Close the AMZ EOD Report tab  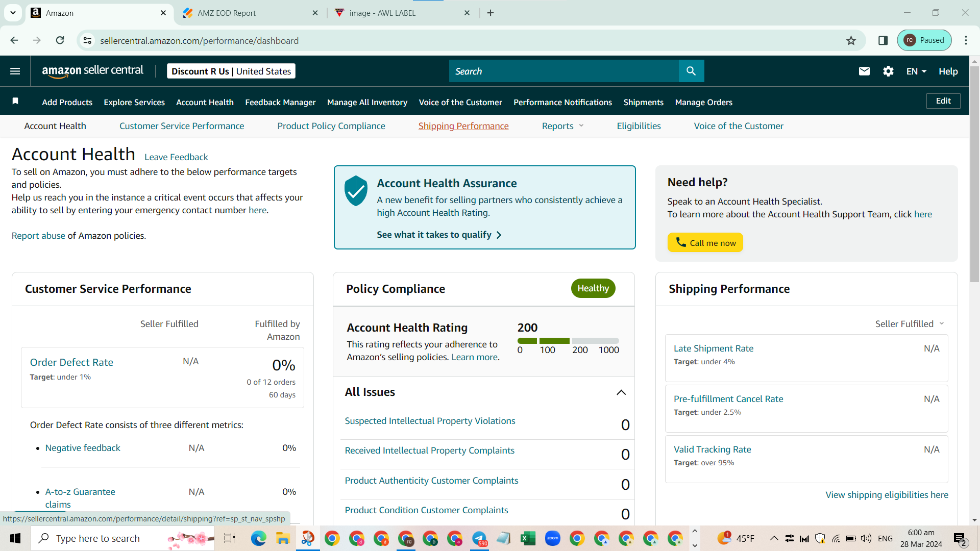[315, 13]
